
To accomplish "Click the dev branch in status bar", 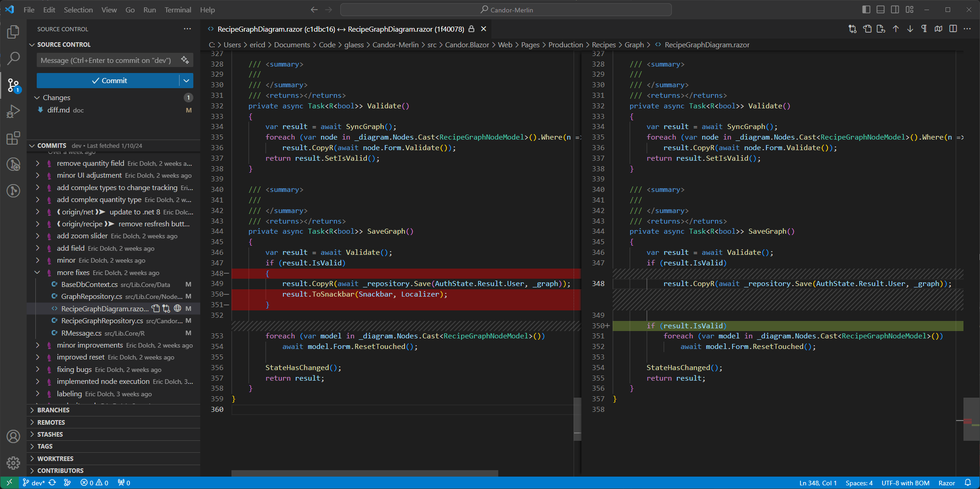I will [x=34, y=483].
